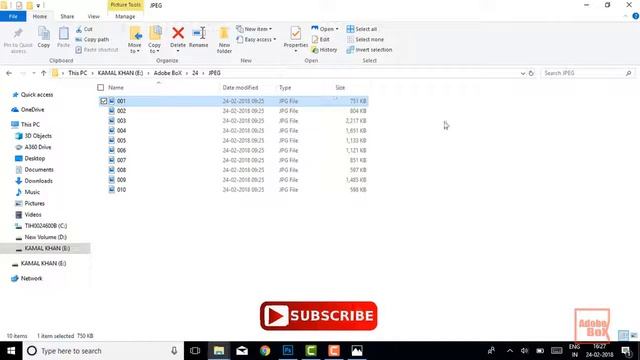Open Network in the navigation pane

pos(31,278)
